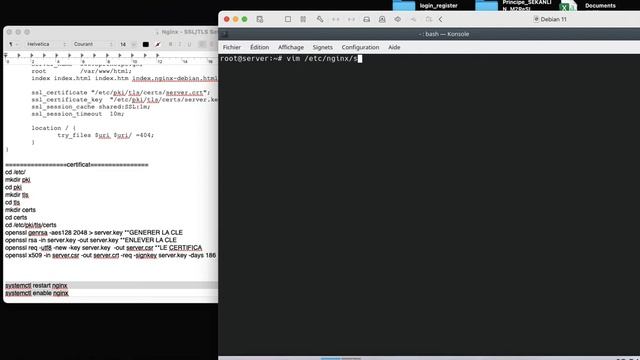The height and width of the screenshot is (360, 640).
Task: Open the Signets menu in Konsole
Action: (x=322, y=47)
